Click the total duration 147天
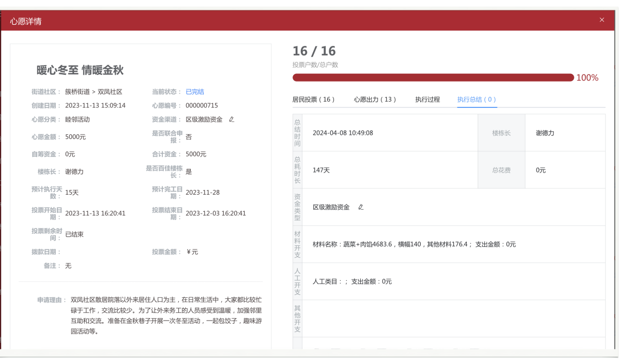The width and height of the screenshot is (625, 364). 321,170
